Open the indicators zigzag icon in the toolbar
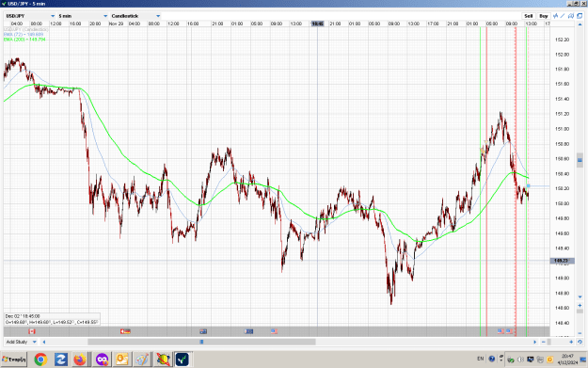 point(556,16)
